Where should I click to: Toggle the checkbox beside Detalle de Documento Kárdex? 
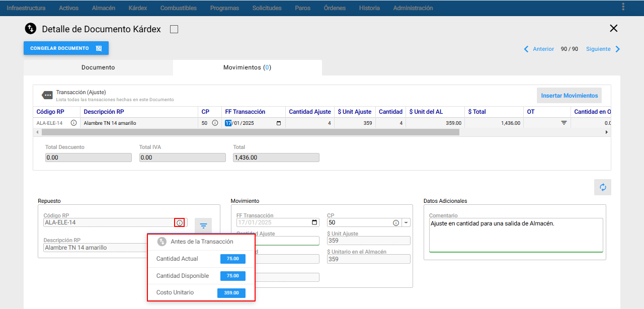[174, 29]
